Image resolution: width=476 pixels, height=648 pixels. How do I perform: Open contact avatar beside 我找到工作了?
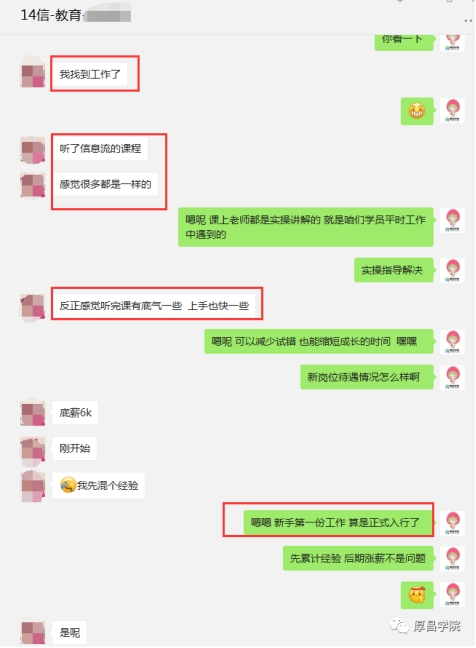tap(33, 75)
